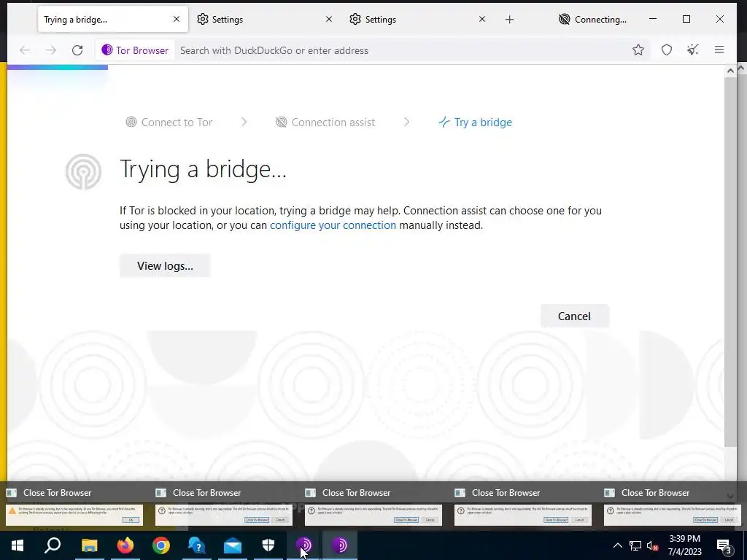Open the Get Help app taskbar icon

pyautogui.click(x=196, y=545)
